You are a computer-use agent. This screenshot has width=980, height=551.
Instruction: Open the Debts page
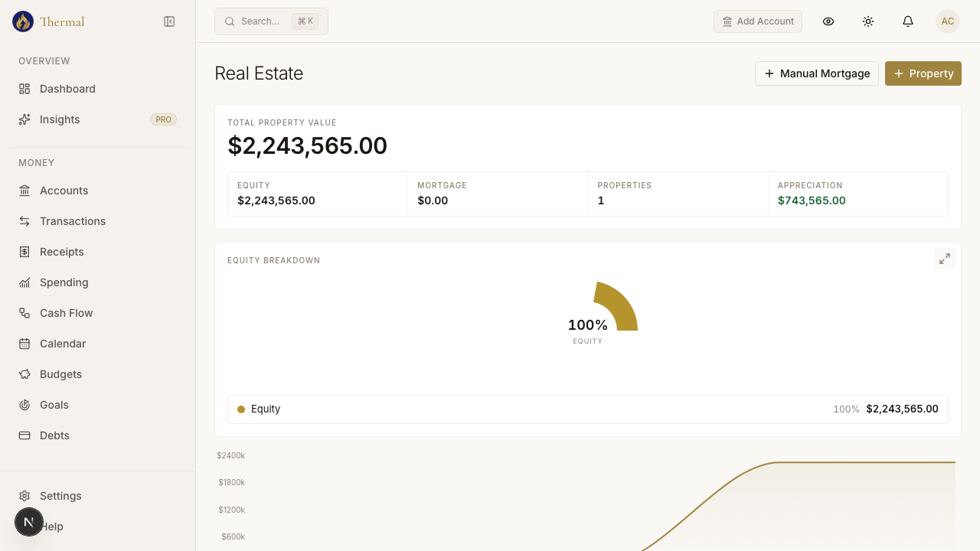pos(54,435)
